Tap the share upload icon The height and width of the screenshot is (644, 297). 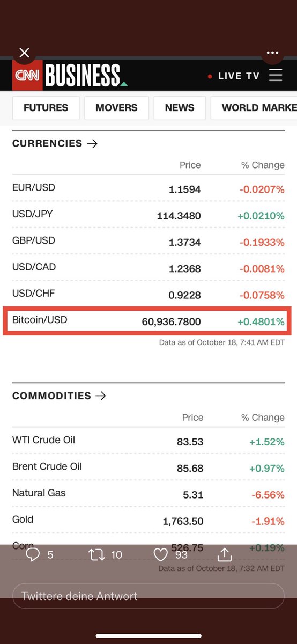tap(224, 554)
